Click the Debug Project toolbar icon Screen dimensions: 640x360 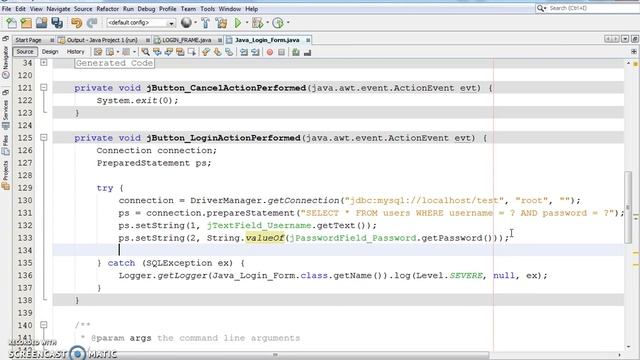258,23
